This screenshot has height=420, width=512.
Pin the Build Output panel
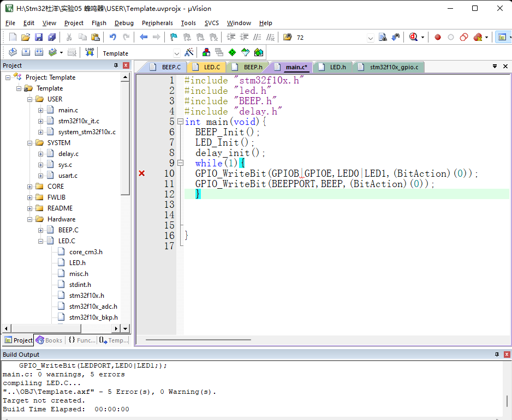coord(496,355)
